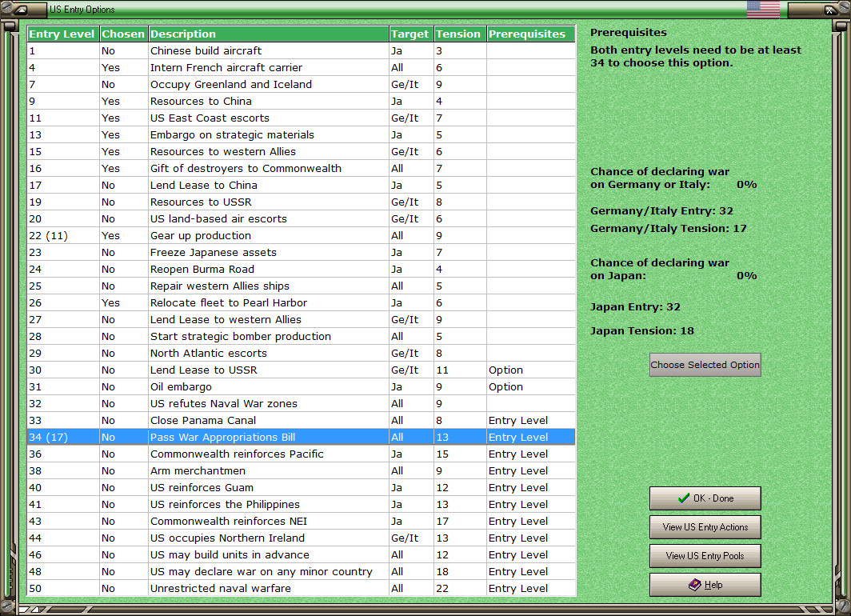Open View US Entry Pools

click(705, 556)
